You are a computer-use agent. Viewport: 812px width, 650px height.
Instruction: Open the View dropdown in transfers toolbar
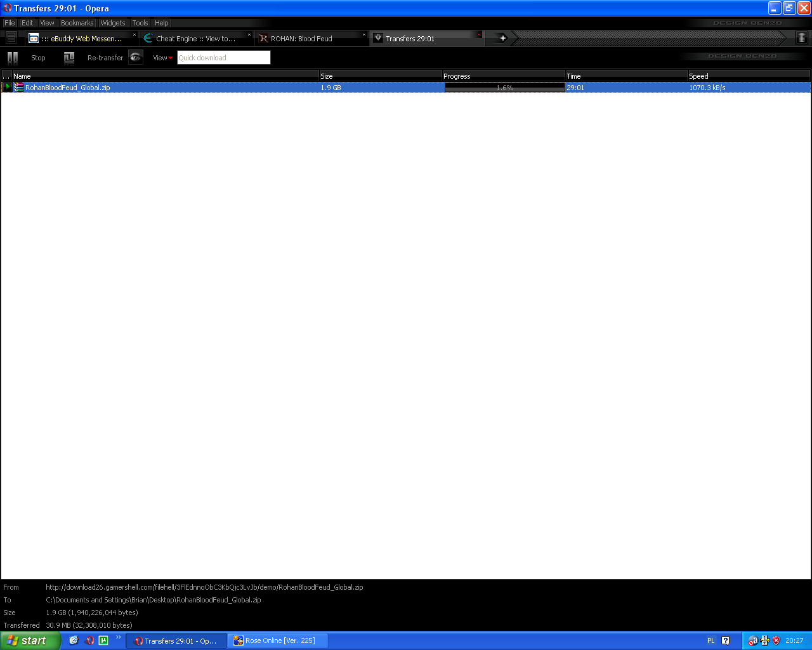162,58
